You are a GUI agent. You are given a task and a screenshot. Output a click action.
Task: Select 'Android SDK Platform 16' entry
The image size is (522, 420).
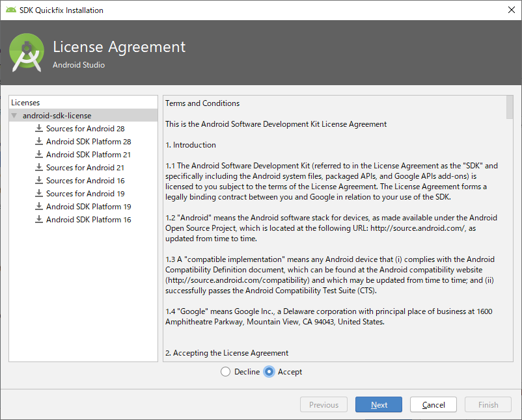[x=89, y=220]
